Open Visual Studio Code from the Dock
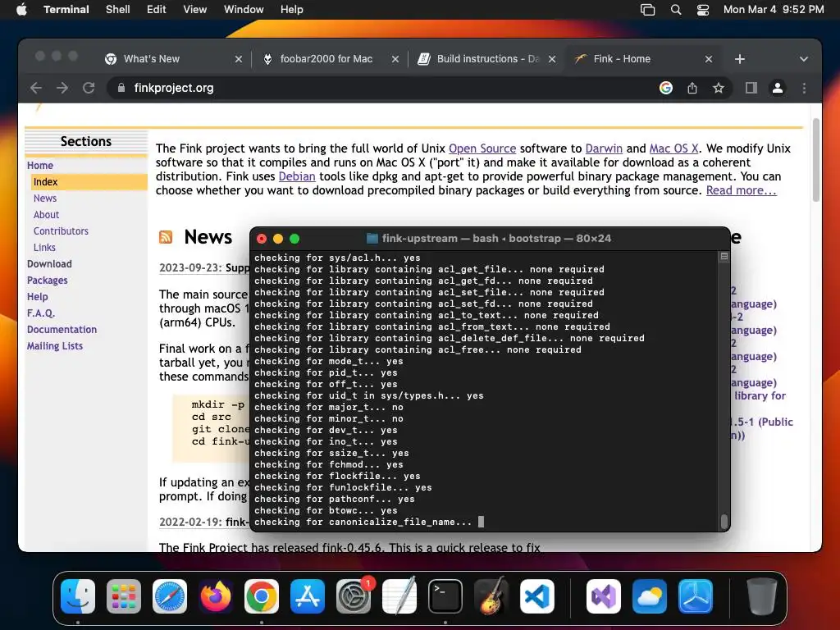840x630 pixels. click(x=537, y=596)
